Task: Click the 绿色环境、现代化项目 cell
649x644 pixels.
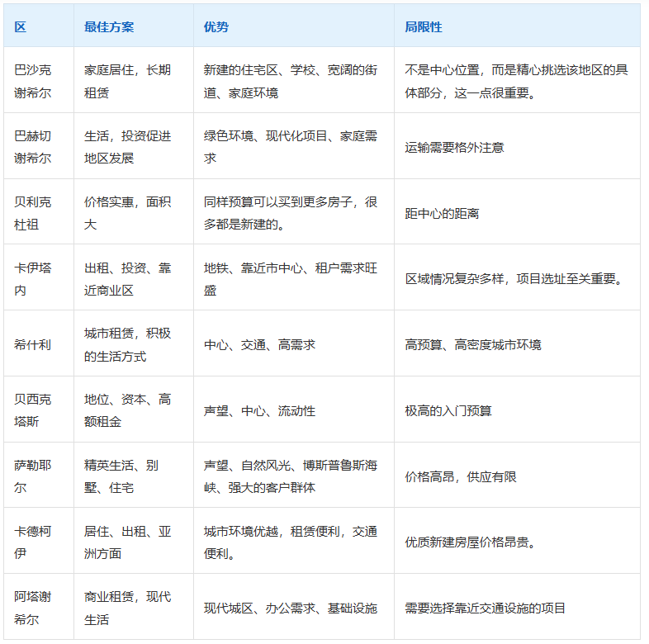Action: coord(294,146)
